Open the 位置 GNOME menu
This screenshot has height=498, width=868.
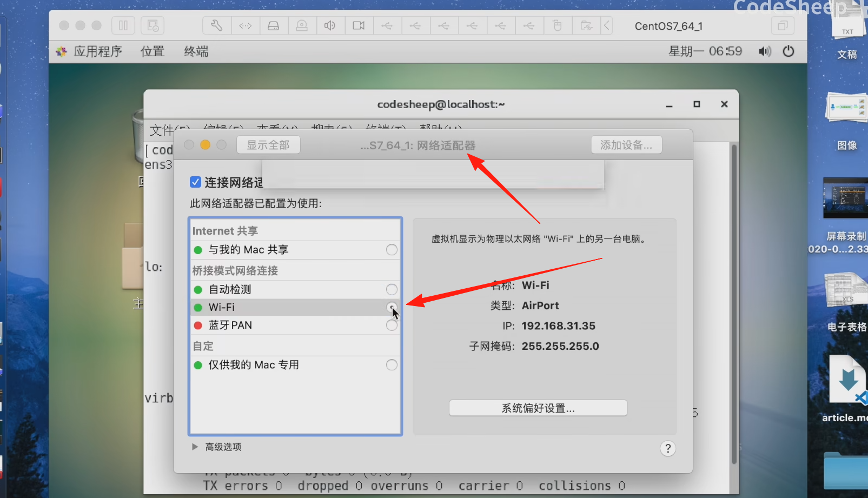153,51
